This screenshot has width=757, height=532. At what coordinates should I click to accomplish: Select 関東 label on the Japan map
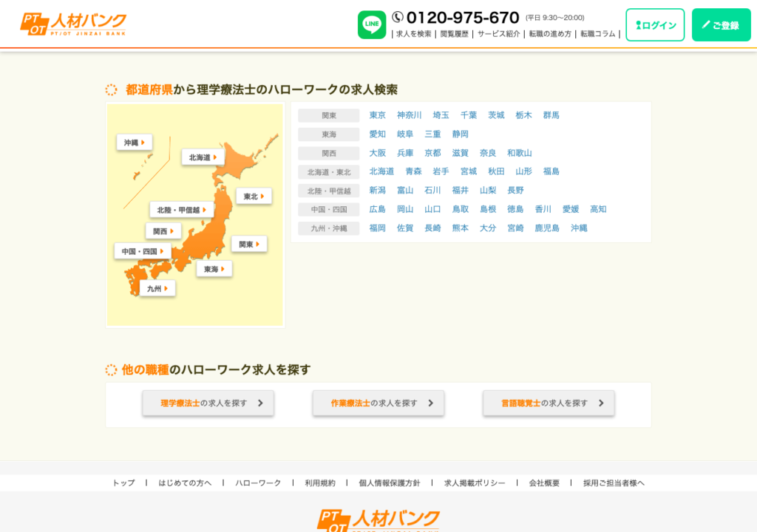[249, 245]
